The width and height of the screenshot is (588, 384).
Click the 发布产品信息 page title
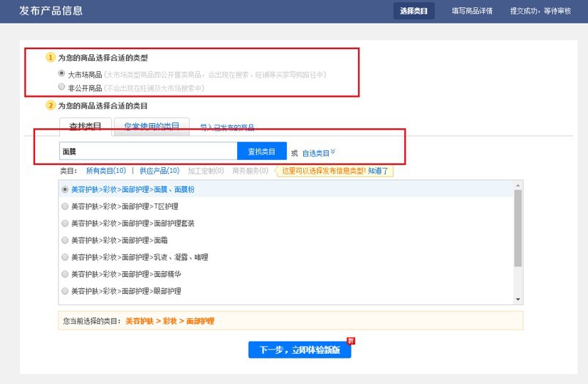(x=51, y=10)
